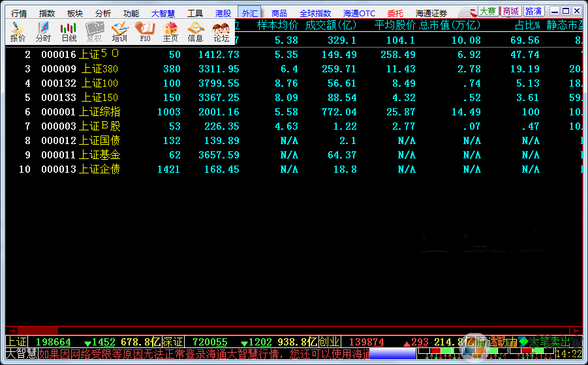
Task: Open the 报价 quotes toolbar icon
Action: pyautogui.click(x=18, y=31)
